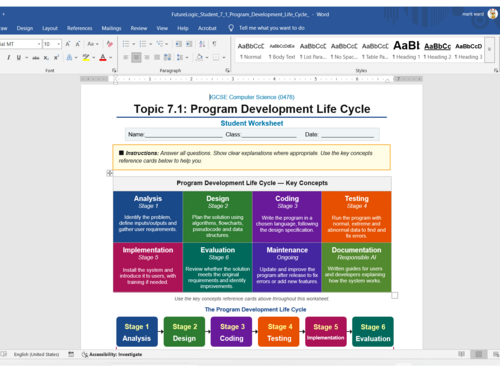Open the borders dropdown arrow
Screen dimensions: 500x375
(224, 58)
